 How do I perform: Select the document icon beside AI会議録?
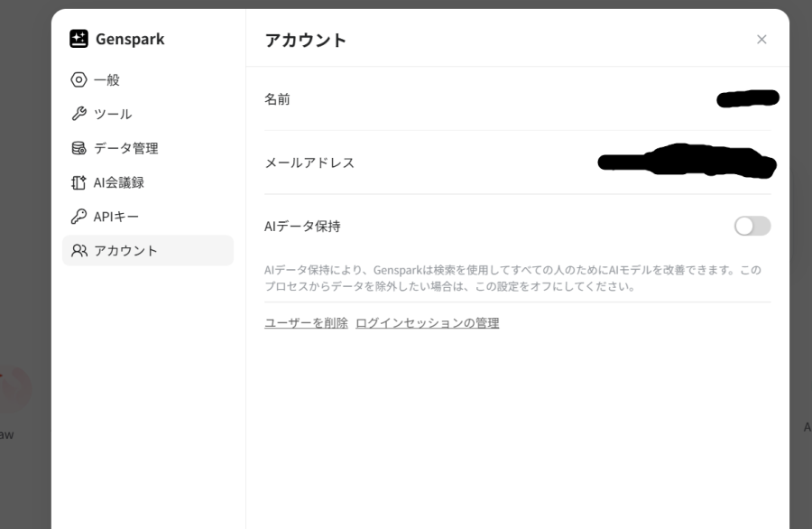78,181
